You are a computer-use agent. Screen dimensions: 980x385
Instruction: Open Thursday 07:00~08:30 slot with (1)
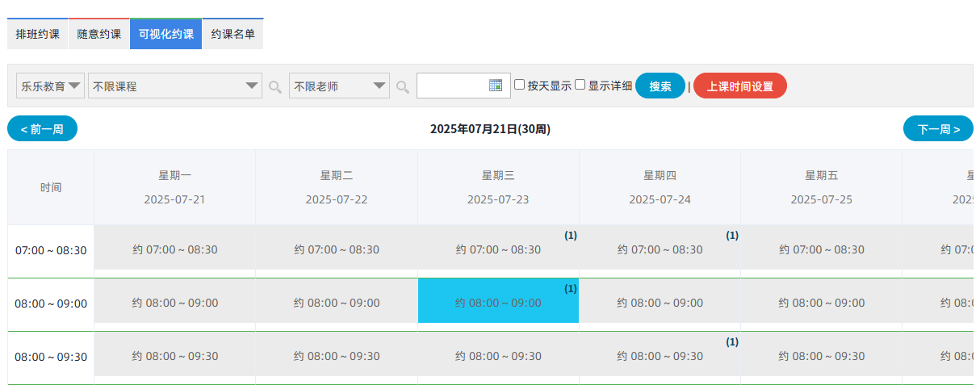click(x=660, y=248)
